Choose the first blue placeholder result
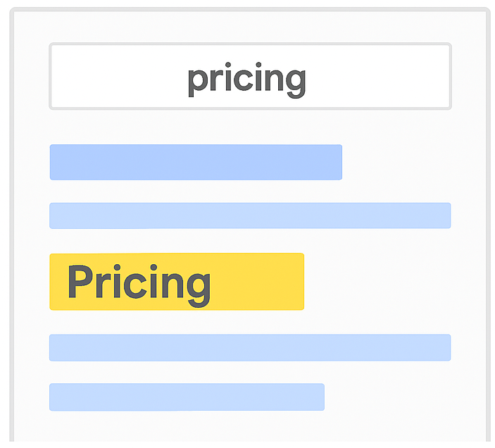This screenshot has height=448, width=495. [195, 162]
